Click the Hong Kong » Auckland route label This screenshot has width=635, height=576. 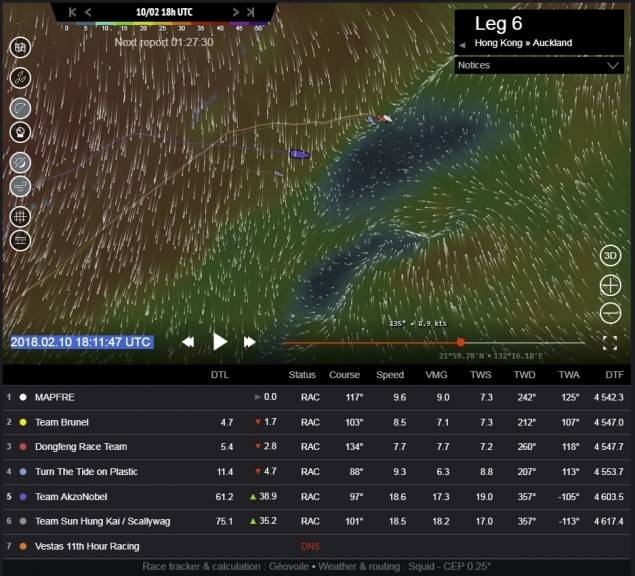click(x=523, y=43)
